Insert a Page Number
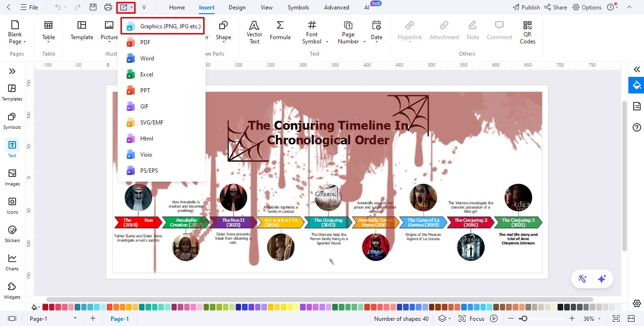Screen dimensions: 644x326 [352, 33]
